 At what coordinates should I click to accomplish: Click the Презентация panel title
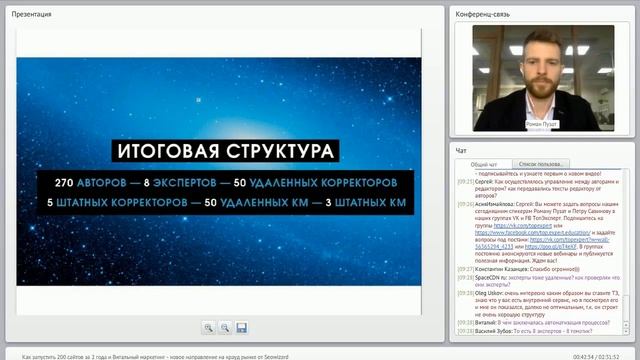coord(31,14)
